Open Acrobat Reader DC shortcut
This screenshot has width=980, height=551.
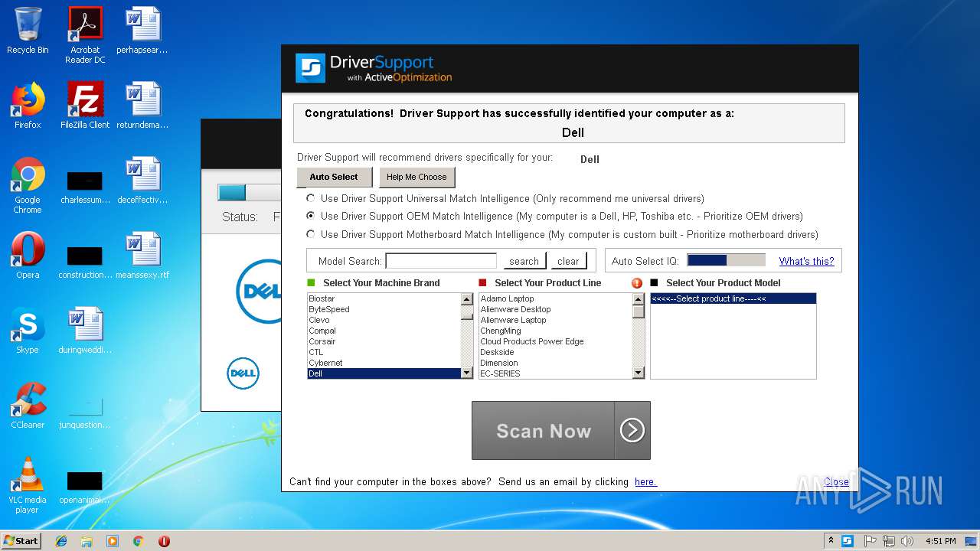[85, 35]
